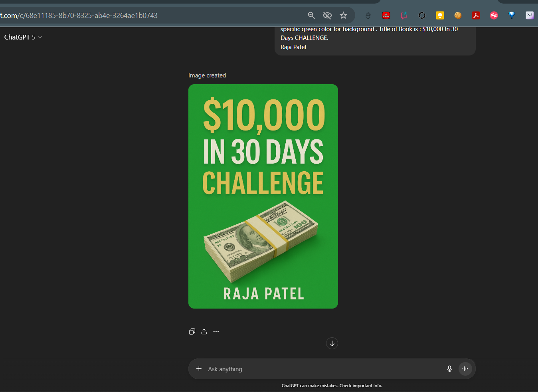This screenshot has height=392, width=538.
Task: Bookmark this page with the star icon
Action: [x=343, y=16]
